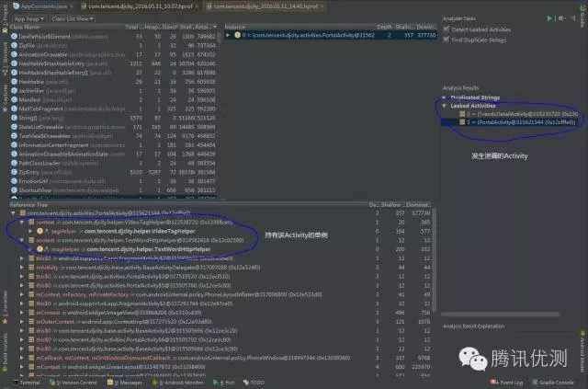
Task: Click the field icon beside msgHelper TextWordHttpHelper
Action: click(40, 249)
